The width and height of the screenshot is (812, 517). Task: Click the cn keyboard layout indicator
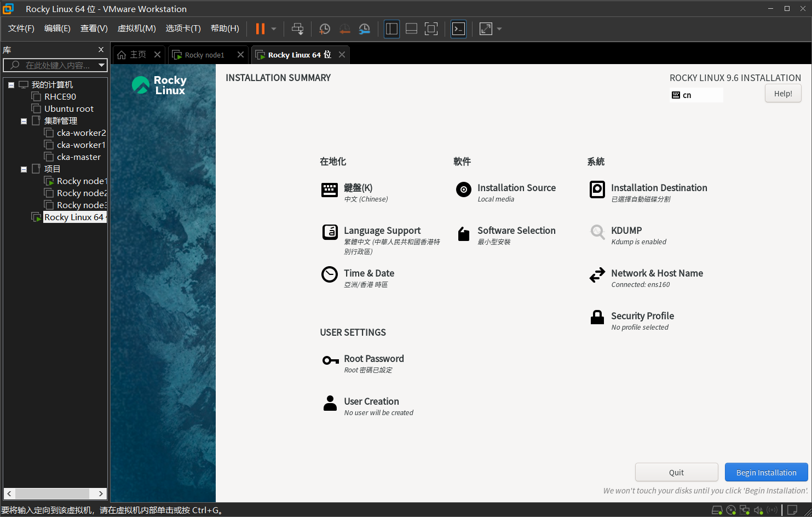(x=696, y=95)
